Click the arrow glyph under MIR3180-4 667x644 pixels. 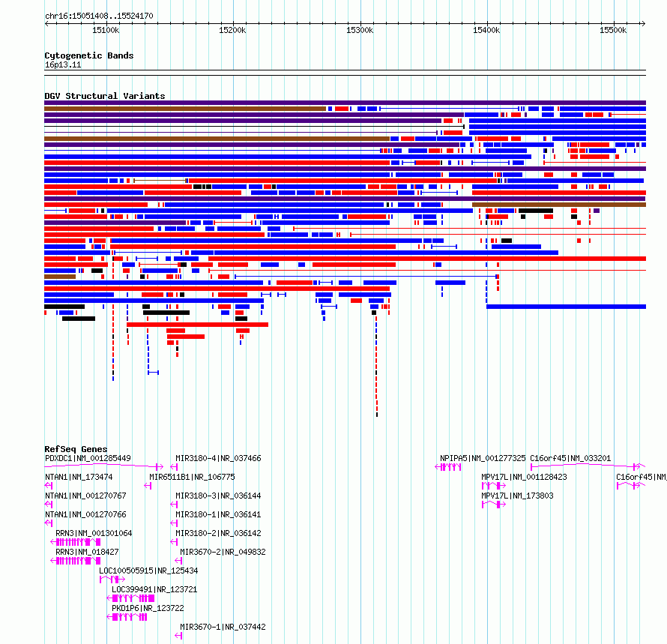(x=174, y=467)
